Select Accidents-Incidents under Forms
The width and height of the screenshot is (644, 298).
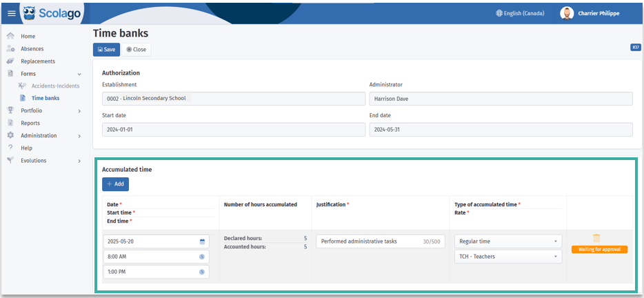(55, 86)
